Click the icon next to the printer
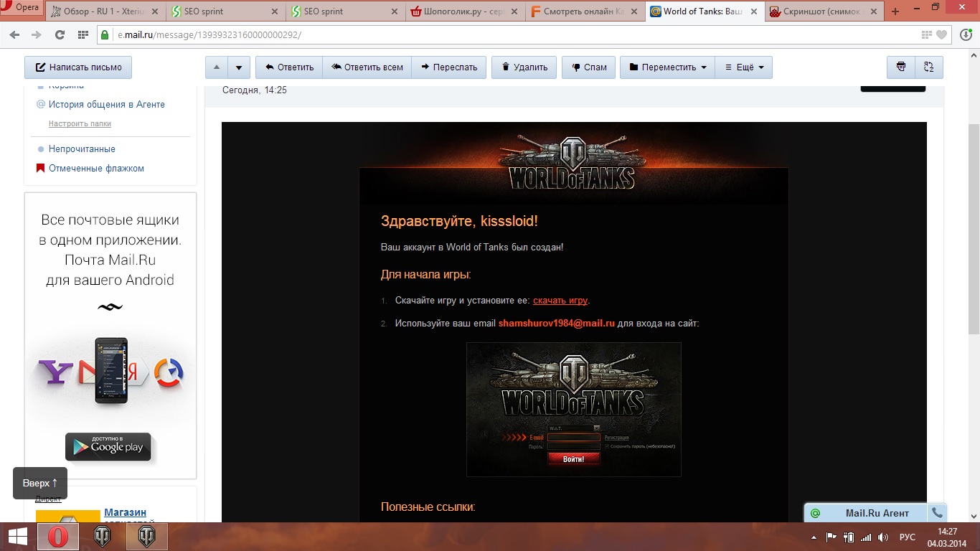This screenshot has width=980, height=551. point(929,67)
